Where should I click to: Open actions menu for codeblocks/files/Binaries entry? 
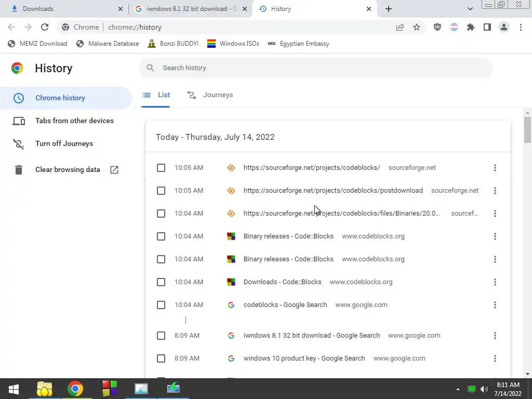(495, 214)
